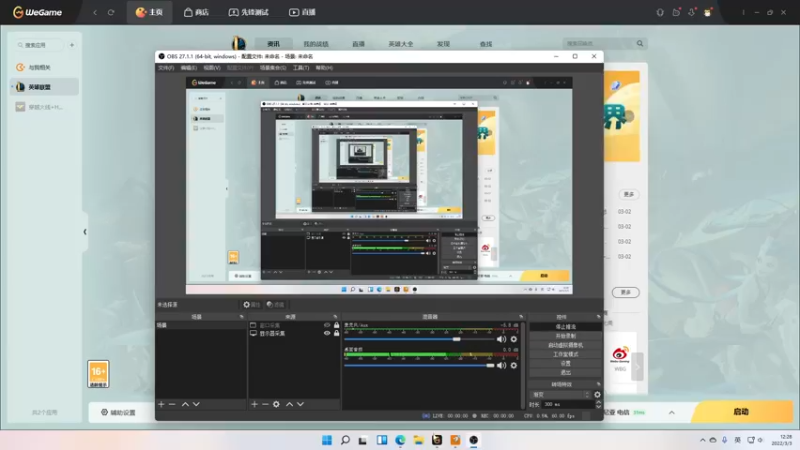Open Windows Start menu
The width and height of the screenshot is (800, 450).
[327, 440]
